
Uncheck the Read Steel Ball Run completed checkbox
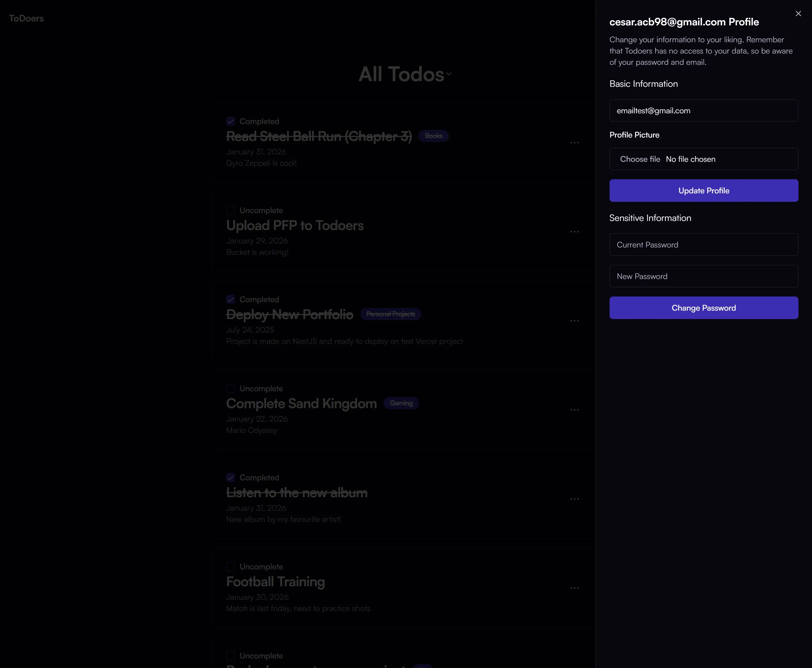231,121
